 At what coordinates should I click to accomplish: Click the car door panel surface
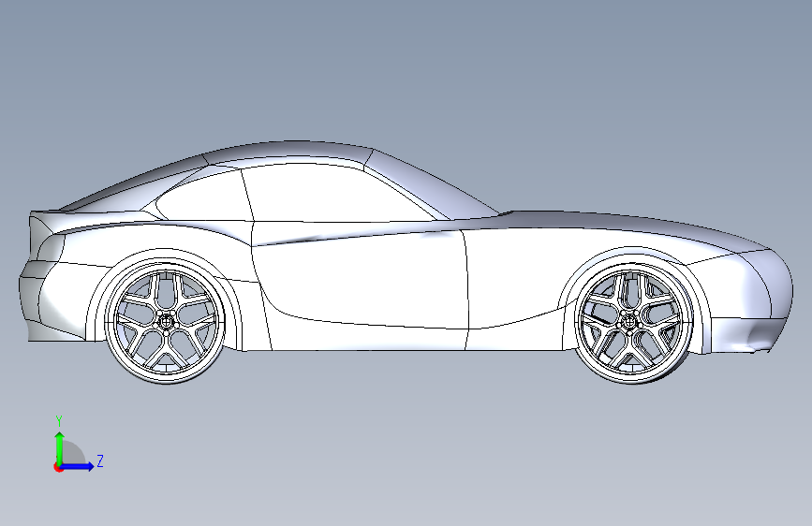point(362,280)
